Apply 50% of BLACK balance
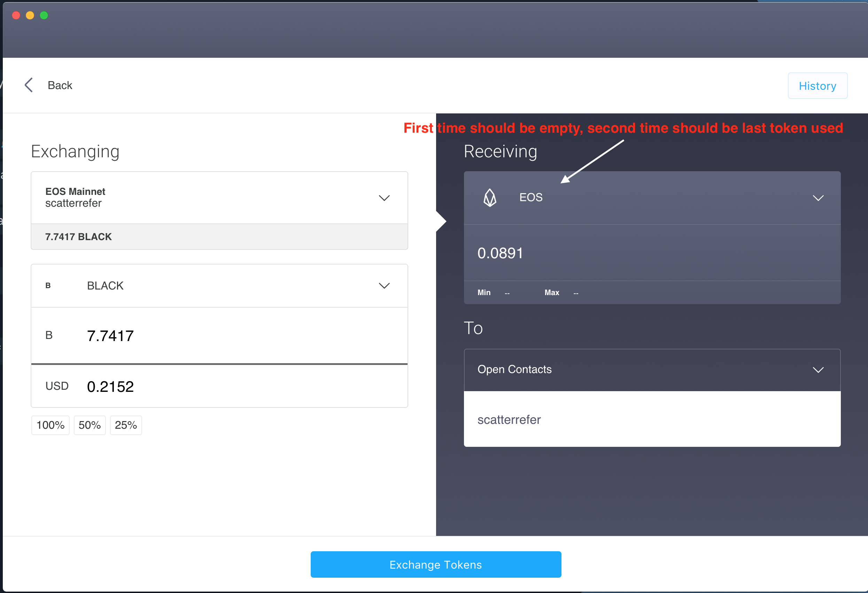This screenshot has height=593, width=868. pyautogui.click(x=90, y=425)
